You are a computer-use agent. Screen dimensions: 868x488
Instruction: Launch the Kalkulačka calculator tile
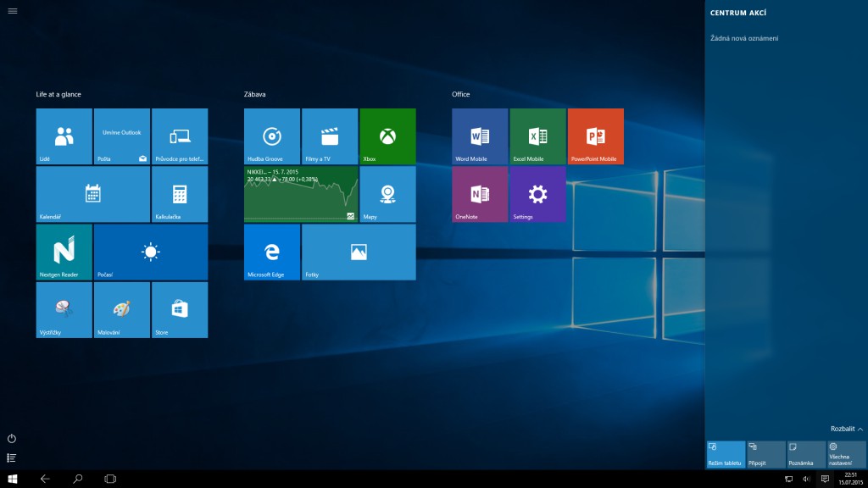coord(180,194)
